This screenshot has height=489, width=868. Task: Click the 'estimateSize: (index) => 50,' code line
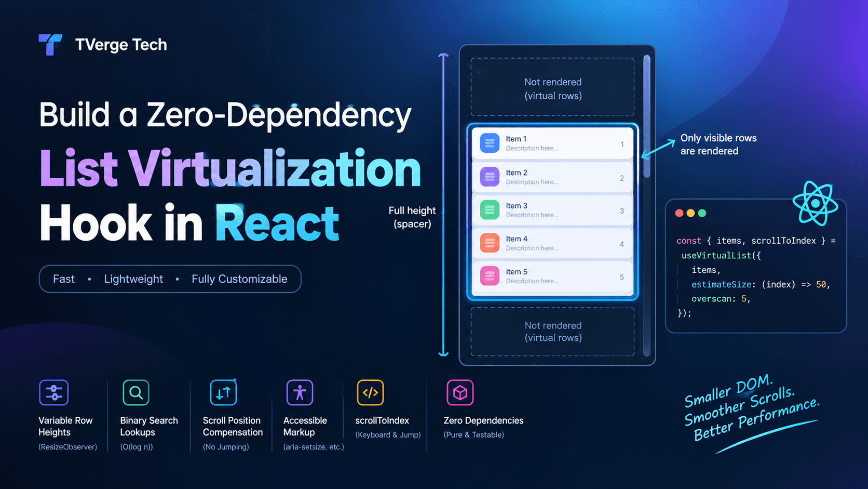point(761,285)
